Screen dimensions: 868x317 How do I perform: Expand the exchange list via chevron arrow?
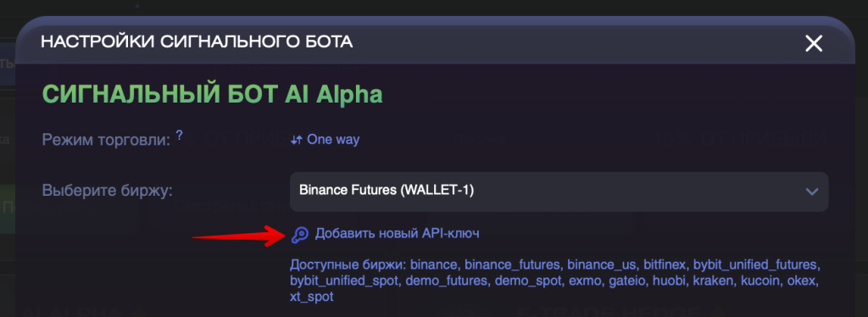[x=811, y=192]
